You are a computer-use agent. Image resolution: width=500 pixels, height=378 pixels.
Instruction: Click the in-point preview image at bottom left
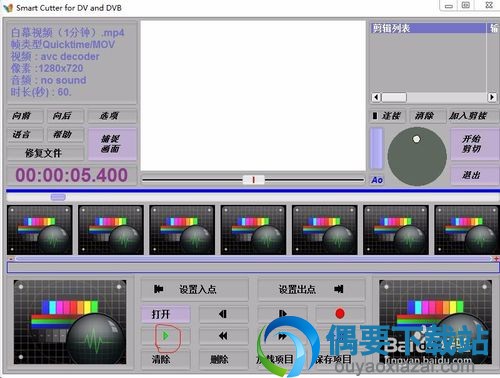70,322
